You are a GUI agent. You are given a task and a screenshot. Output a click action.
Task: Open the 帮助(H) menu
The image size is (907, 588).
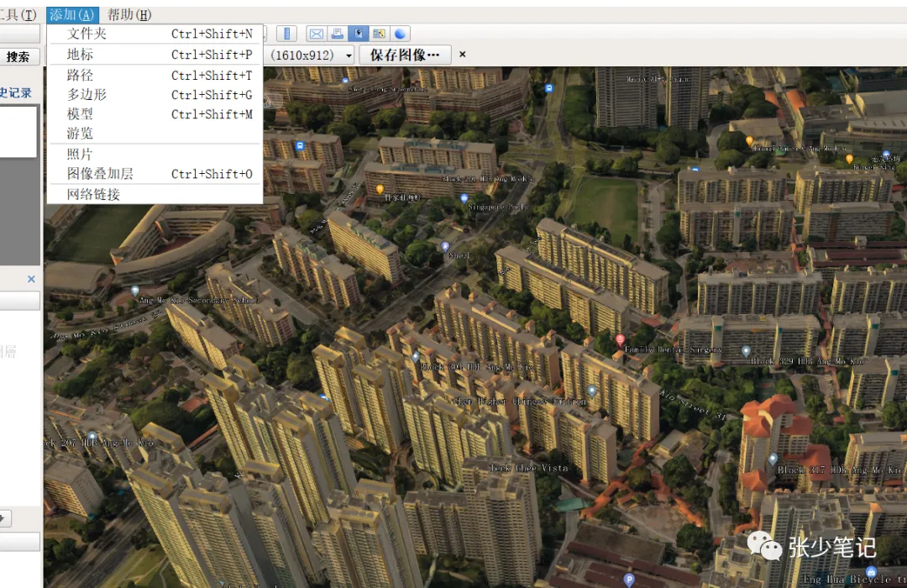[129, 15]
